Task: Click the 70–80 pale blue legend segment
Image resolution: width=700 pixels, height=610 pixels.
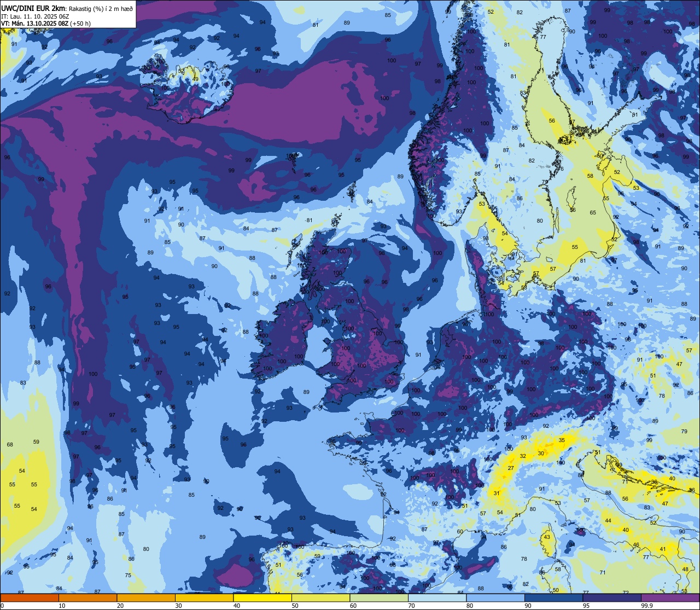Action: click(x=437, y=597)
